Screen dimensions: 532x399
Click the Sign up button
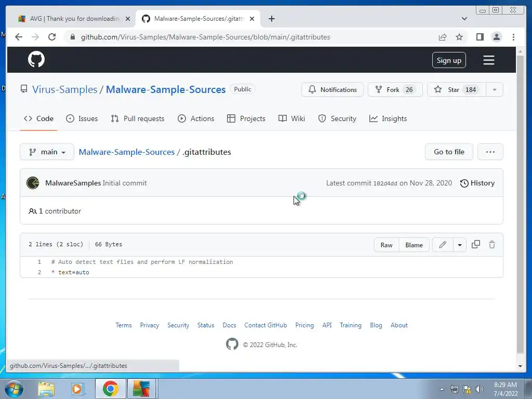click(x=449, y=60)
